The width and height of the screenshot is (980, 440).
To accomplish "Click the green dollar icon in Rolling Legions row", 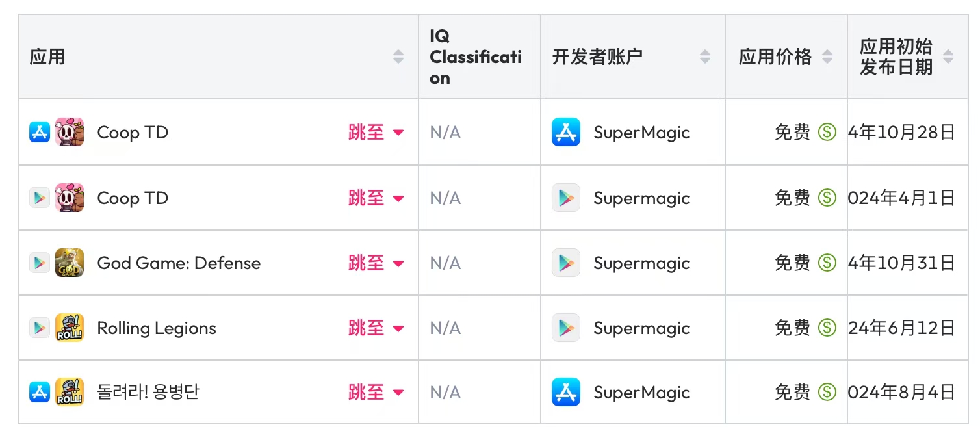I will [x=827, y=328].
